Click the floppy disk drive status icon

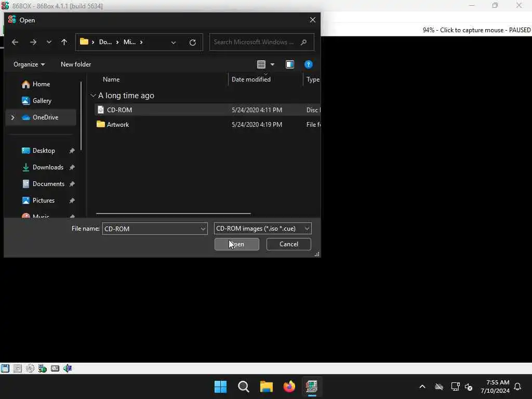(x=5, y=368)
